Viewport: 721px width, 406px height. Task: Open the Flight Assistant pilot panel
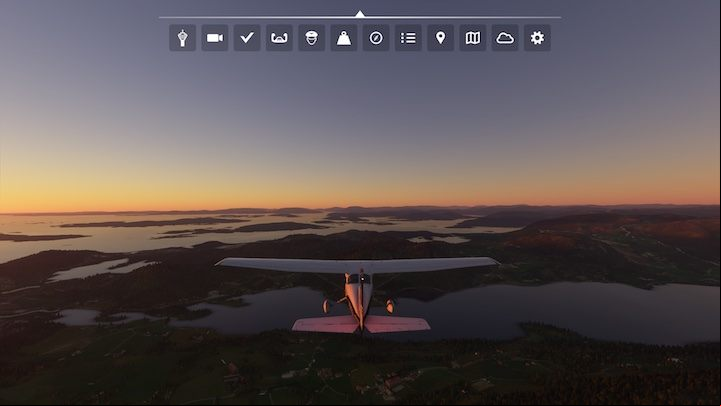(x=312, y=38)
